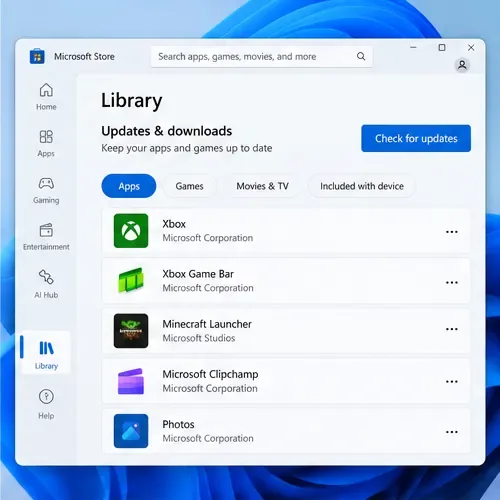Select the Apps filter tab
The height and width of the screenshot is (500, 500).
click(129, 186)
